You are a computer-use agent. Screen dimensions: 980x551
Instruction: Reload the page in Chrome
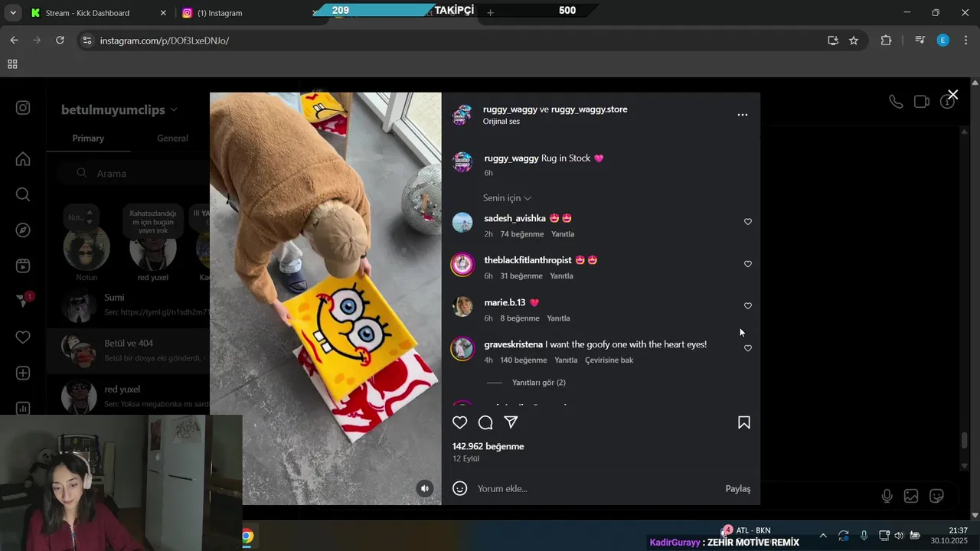(x=60, y=40)
